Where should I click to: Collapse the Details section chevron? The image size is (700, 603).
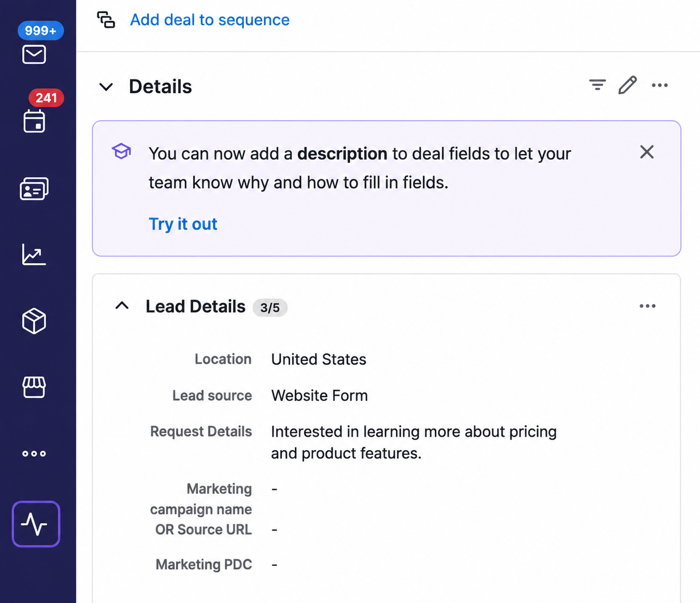(x=106, y=87)
